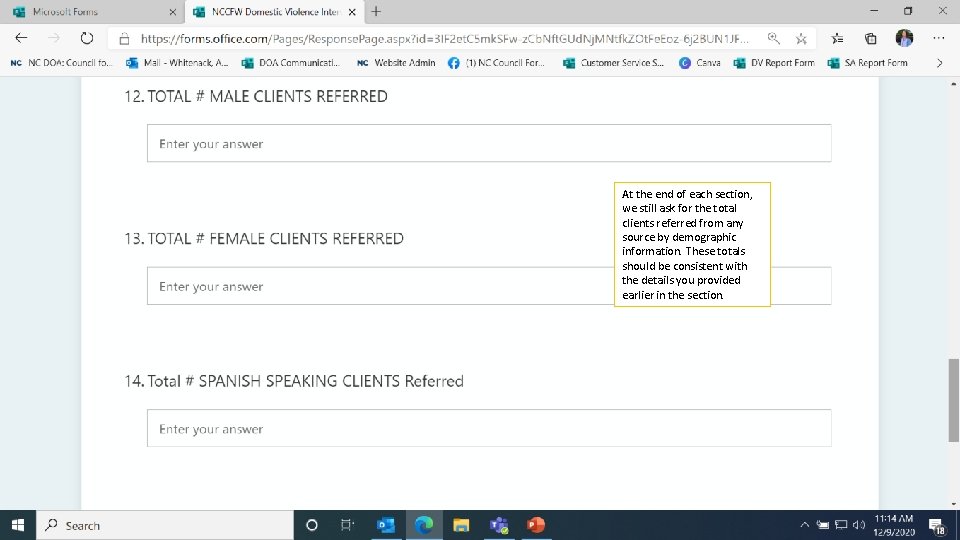This screenshot has width=960, height=540.
Task: Open the Windows Start menu
Action: click(18, 525)
